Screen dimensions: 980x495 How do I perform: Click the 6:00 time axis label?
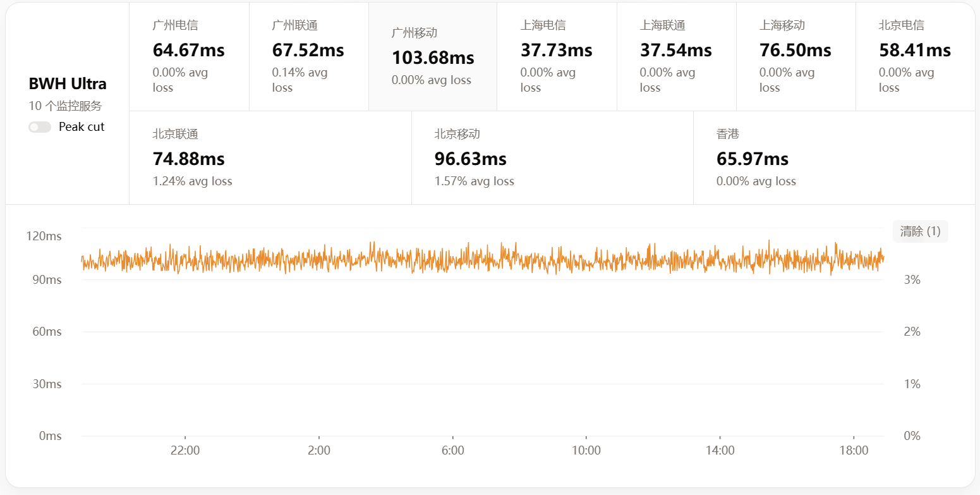tap(452, 451)
